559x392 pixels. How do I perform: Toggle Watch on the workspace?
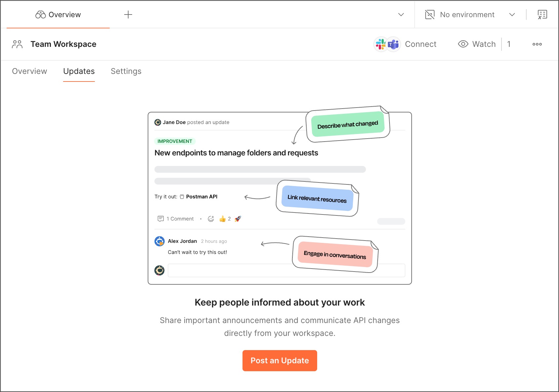(477, 44)
